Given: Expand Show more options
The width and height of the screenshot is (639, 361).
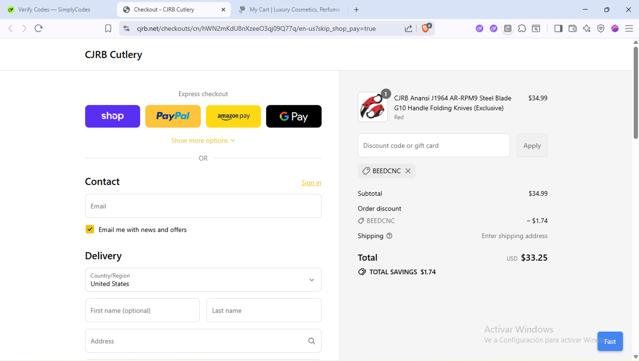Looking at the screenshot, I should pyautogui.click(x=203, y=141).
